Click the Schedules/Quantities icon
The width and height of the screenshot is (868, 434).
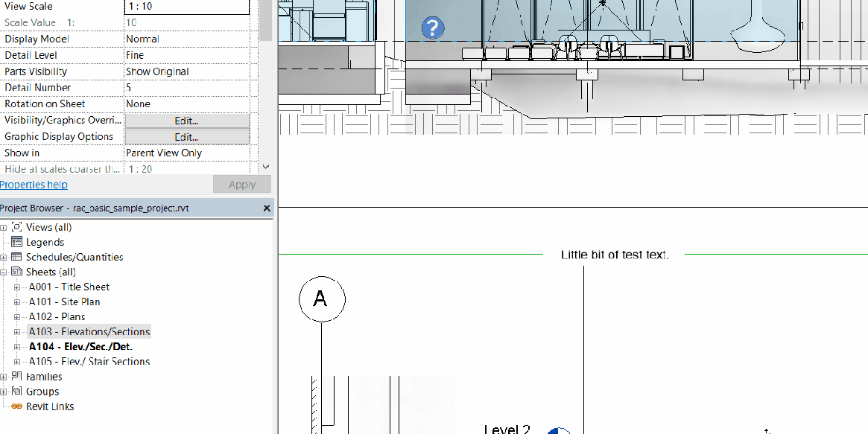click(x=16, y=257)
